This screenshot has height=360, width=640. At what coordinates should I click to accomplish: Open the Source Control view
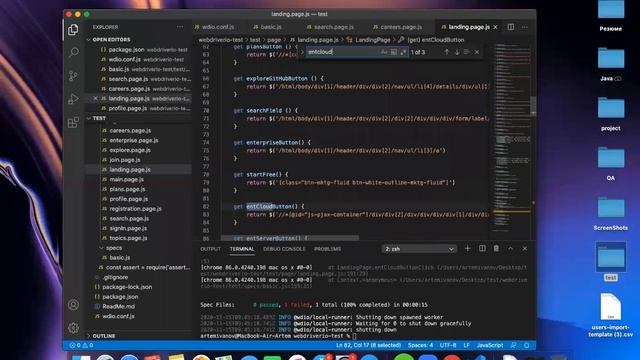[73, 76]
